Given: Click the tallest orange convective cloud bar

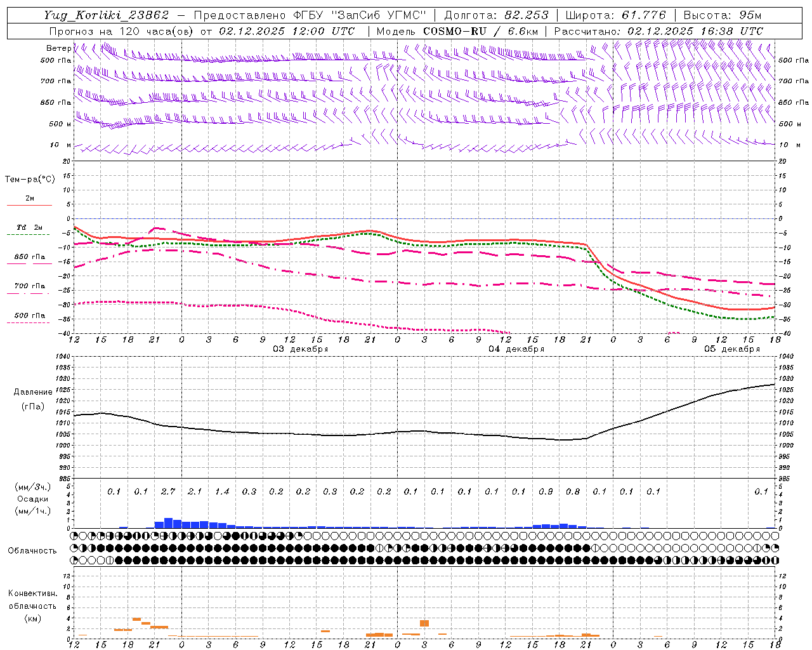Looking at the screenshot, I should pos(424,623).
